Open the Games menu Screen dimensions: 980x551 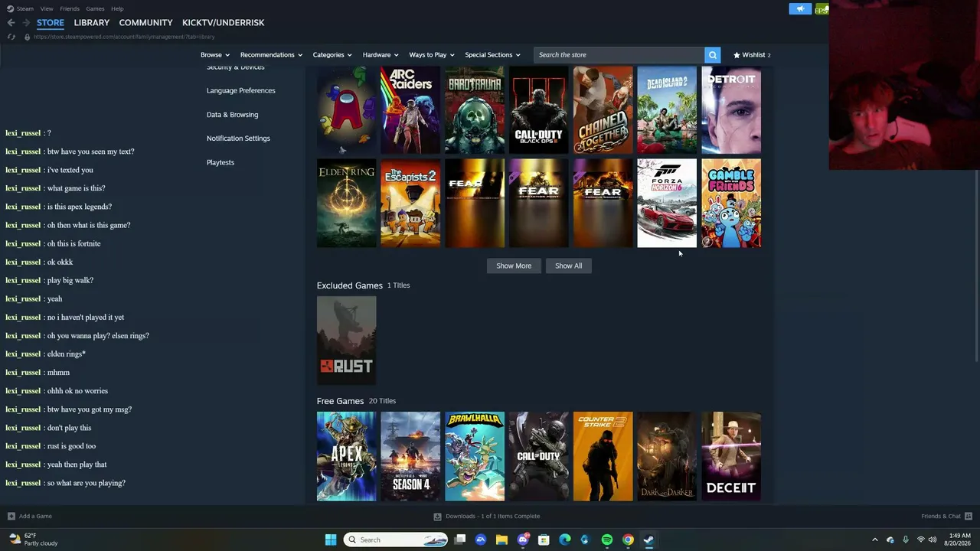click(95, 8)
